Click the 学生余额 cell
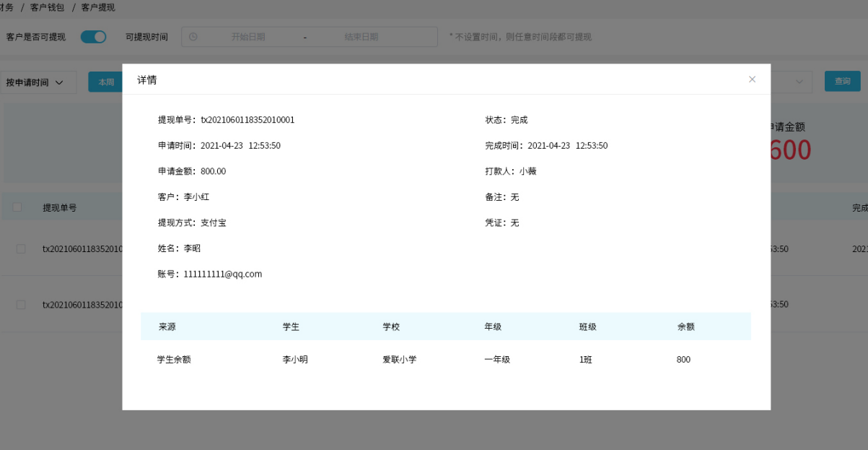The height and width of the screenshot is (450, 868). pos(174,360)
